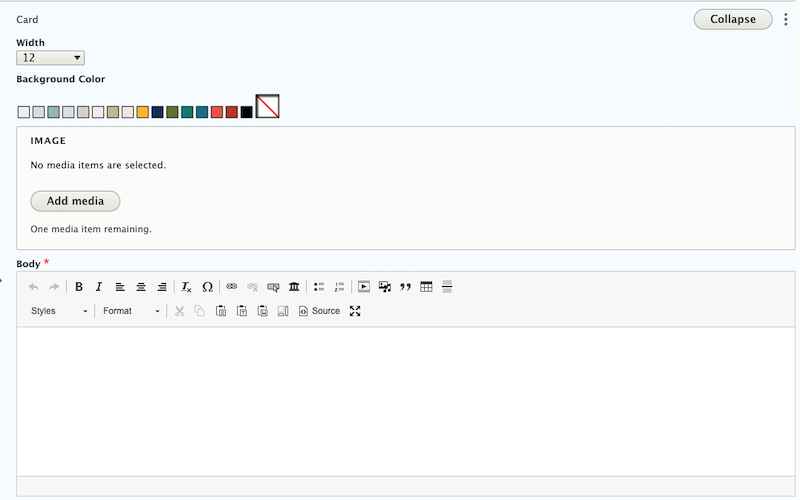Viewport: 800px width, 500px height.
Task: Click the Remove Format icon
Action: pos(186,287)
